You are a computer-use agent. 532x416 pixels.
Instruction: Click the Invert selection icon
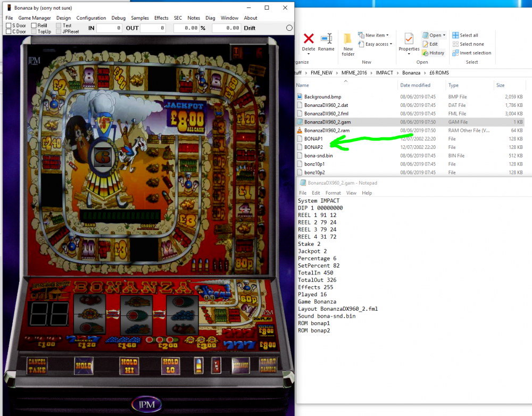[x=455, y=53]
